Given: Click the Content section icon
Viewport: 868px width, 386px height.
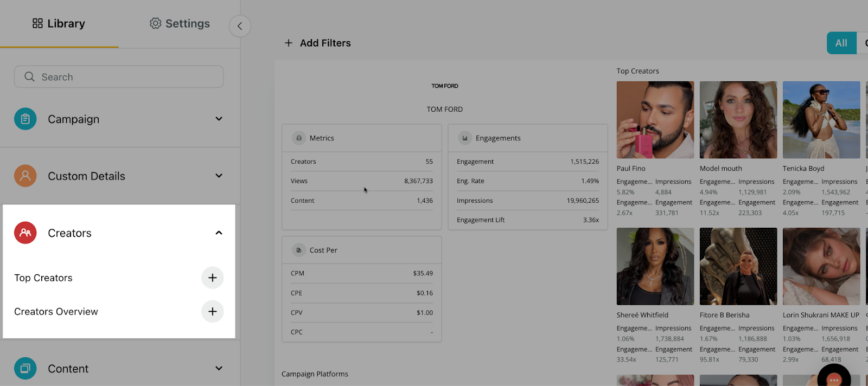Looking at the screenshot, I should click(x=25, y=369).
